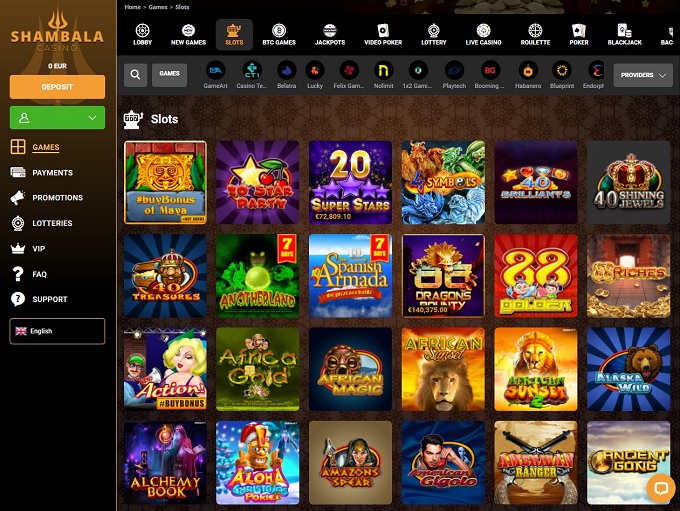Screen dimensions: 680x511
Task: Go to the VIP sidebar link
Action: [x=39, y=249]
